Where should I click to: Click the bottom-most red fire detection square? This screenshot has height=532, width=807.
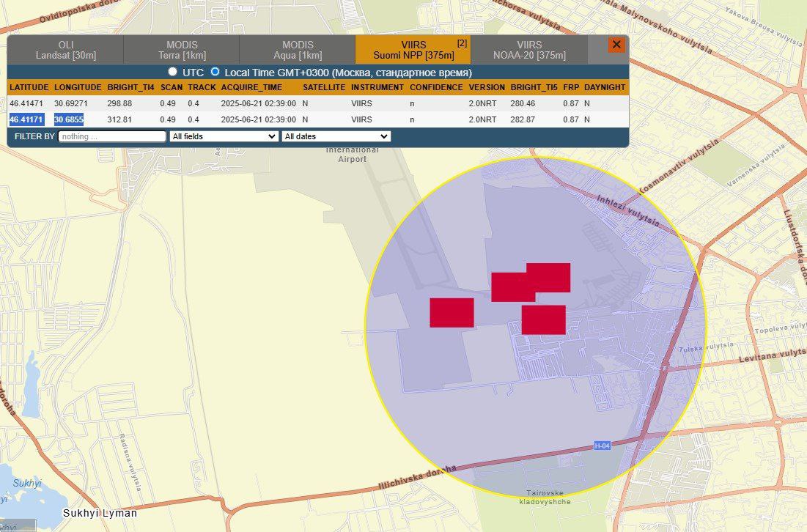pos(544,320)
